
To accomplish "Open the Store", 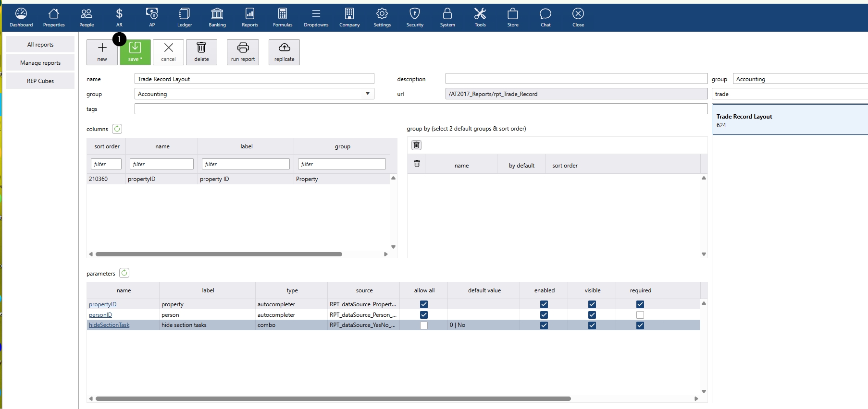I will (513, 18).
